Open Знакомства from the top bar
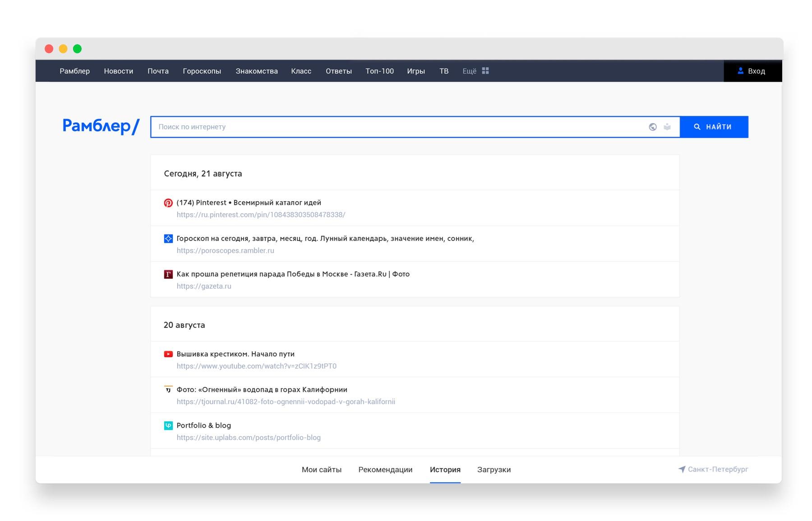The width and height of the screenshot is (812, 521). click(257, 71)
